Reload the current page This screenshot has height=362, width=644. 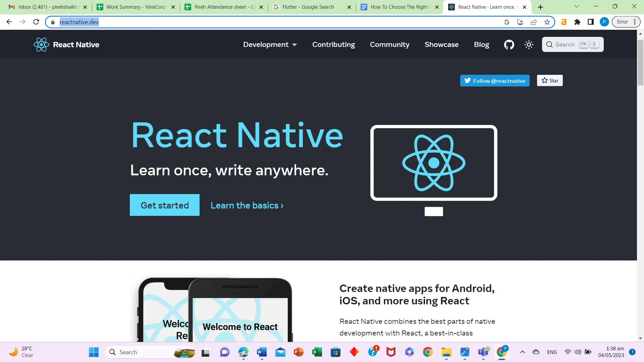click(x=36, y=22)
